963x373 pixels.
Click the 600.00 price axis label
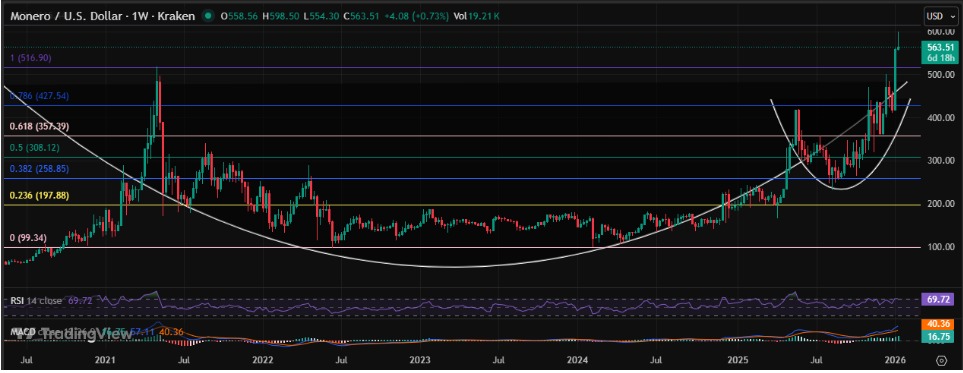point(941,31)
